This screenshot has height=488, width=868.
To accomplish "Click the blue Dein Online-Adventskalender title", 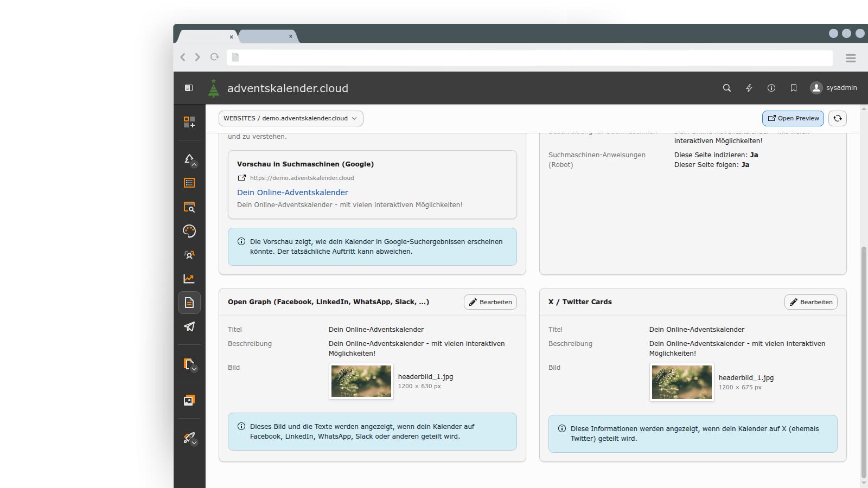I will 292,192.
